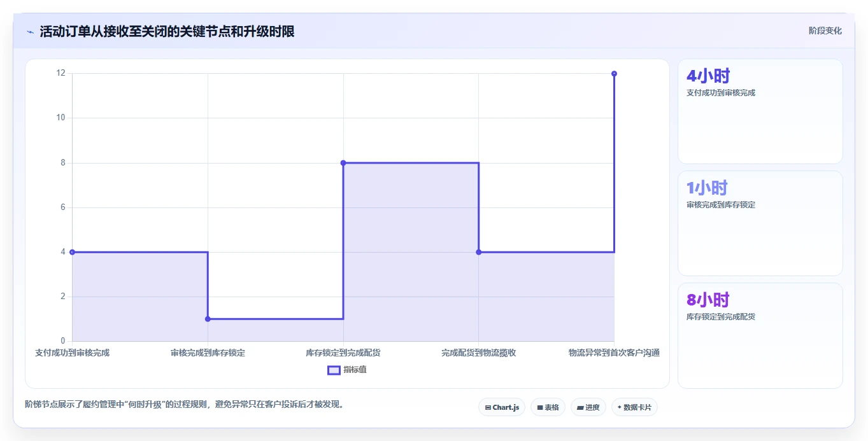
Task: Click the sparkle icon in 数据卡片 tag
Action: (620, 407)
